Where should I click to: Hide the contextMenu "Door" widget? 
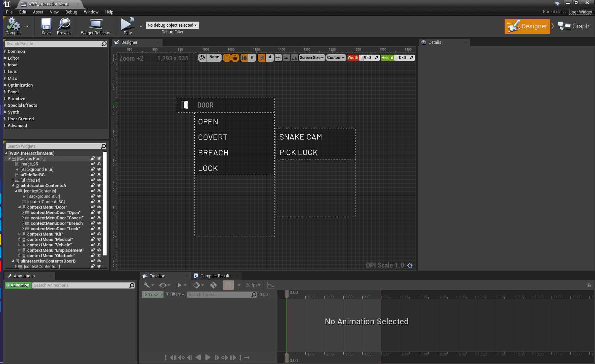[99, 207]
